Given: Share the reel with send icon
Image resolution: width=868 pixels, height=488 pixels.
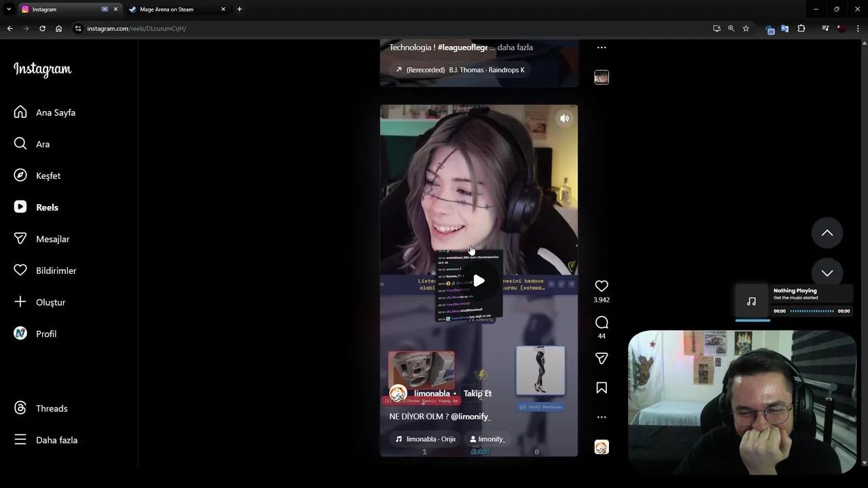Looking at the screenshot, I should coord(601,359).
